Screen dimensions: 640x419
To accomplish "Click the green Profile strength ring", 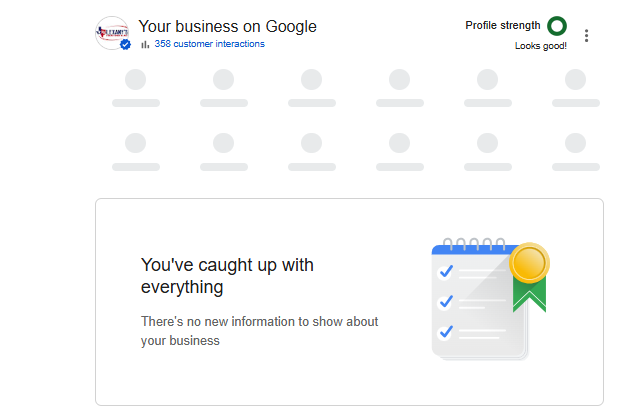I will pyautogui.click(x=557, y=26).
